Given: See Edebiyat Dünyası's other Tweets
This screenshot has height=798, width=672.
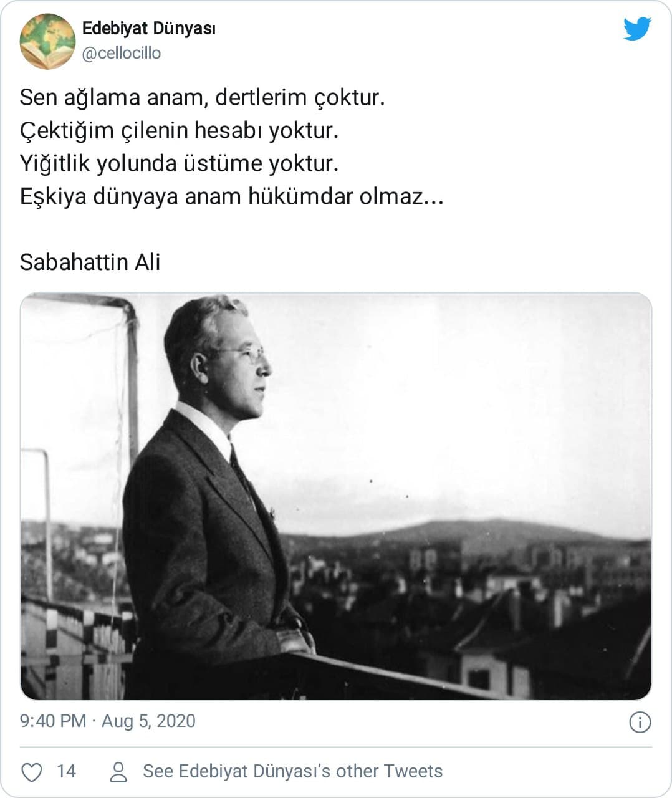Looking at the screenshot, I should tap(292, 771).
